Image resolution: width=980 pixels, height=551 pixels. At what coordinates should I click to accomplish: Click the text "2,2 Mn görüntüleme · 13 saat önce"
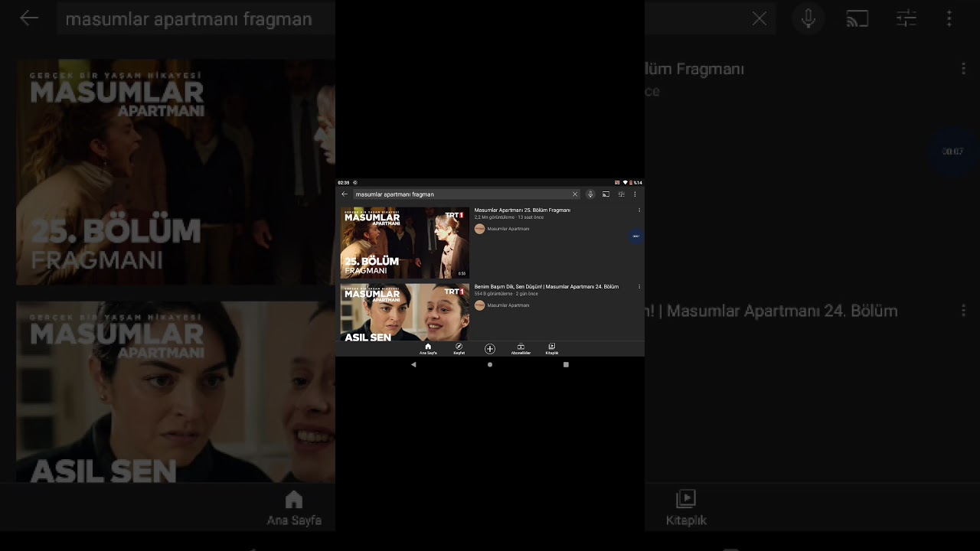509,217
